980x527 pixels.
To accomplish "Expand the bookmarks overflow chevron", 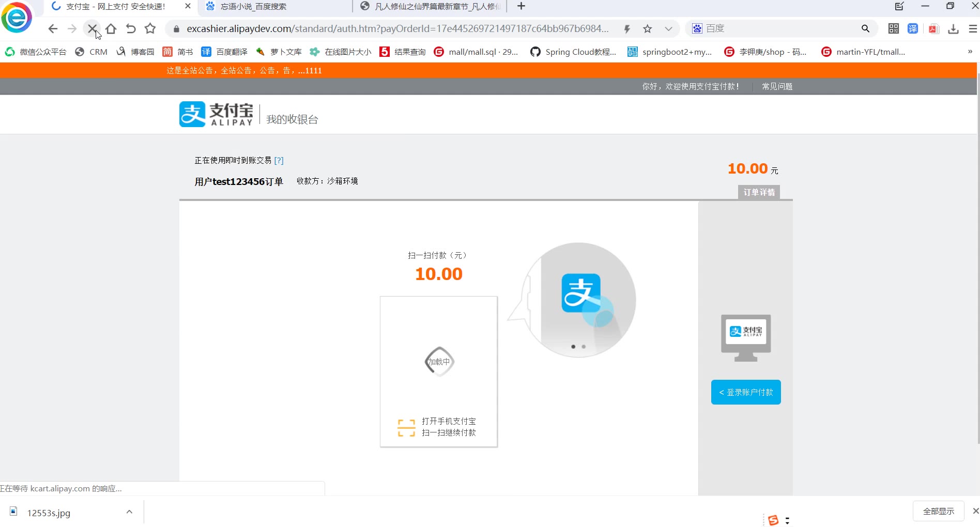I will (x=970, y=51).
